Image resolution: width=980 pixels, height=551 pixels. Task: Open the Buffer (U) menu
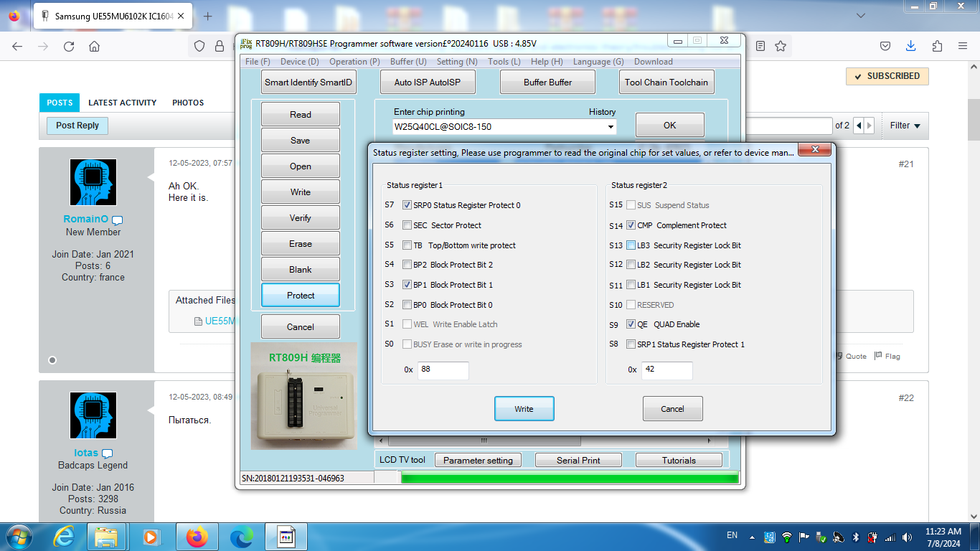408,62
